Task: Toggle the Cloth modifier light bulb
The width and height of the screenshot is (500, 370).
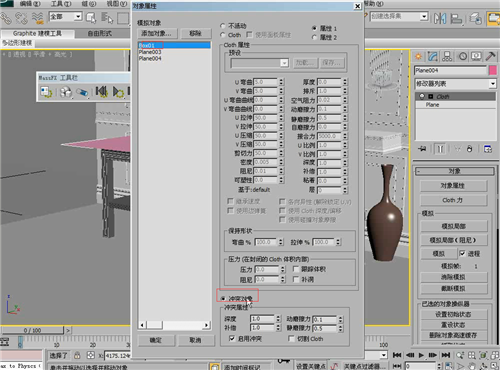Action: [x=422, y=96]
